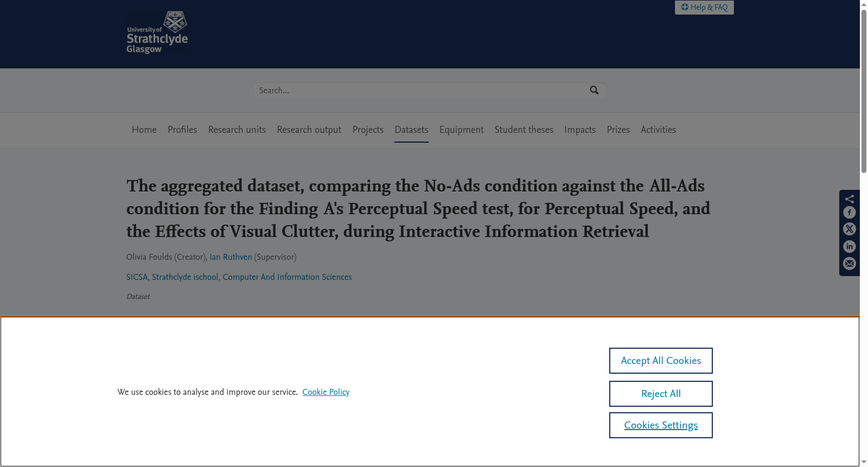Click the share icon at top of side panel

click(x=850, y=199)
